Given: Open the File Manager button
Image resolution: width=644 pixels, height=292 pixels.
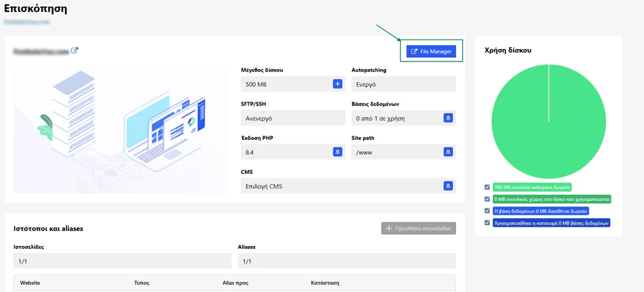Looking at the screenshot, I should click(431, 51).
